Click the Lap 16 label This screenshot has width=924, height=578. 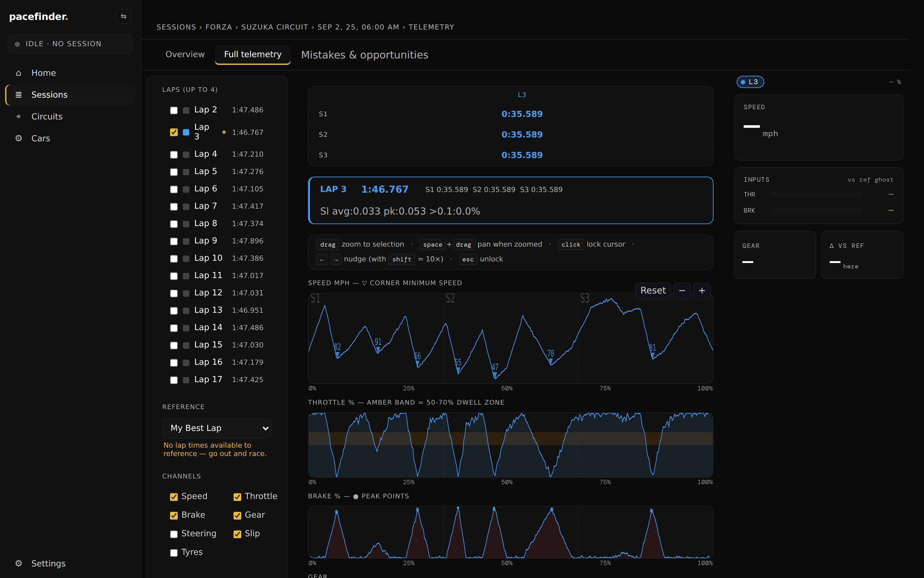coord(208,362)
